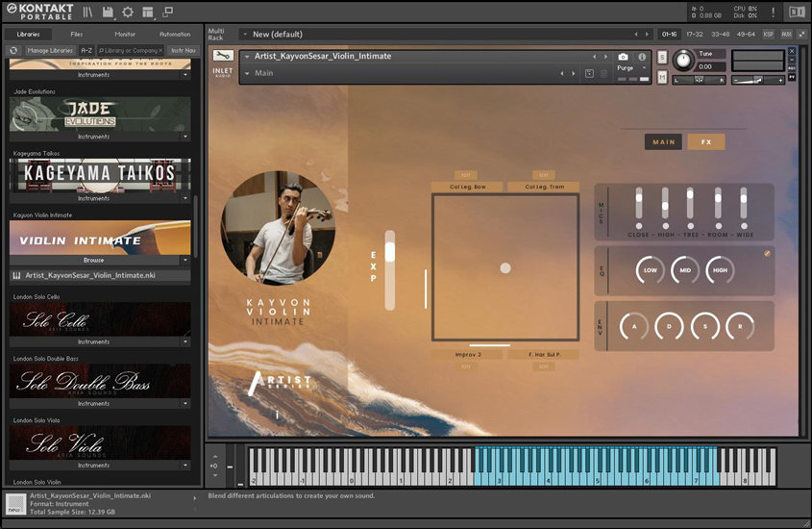Click the floppy disk save icon
Viewport: 812px width, 529px height.
pos(108,12)
